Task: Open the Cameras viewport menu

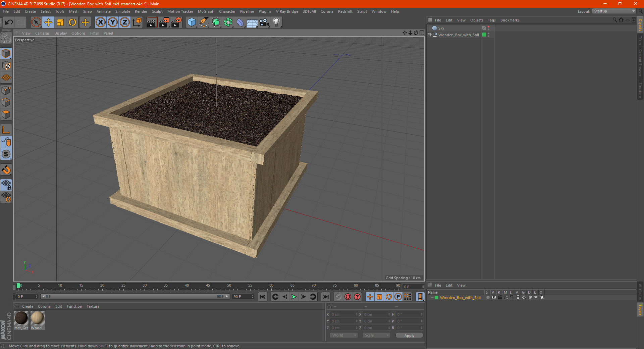Action: (x=42, y=33)
